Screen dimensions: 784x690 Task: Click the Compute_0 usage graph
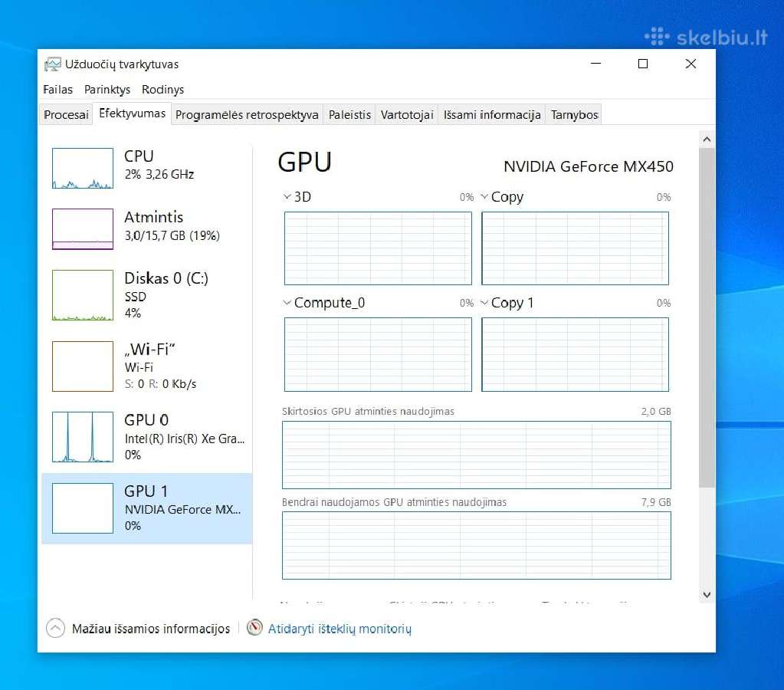point(378,354)
